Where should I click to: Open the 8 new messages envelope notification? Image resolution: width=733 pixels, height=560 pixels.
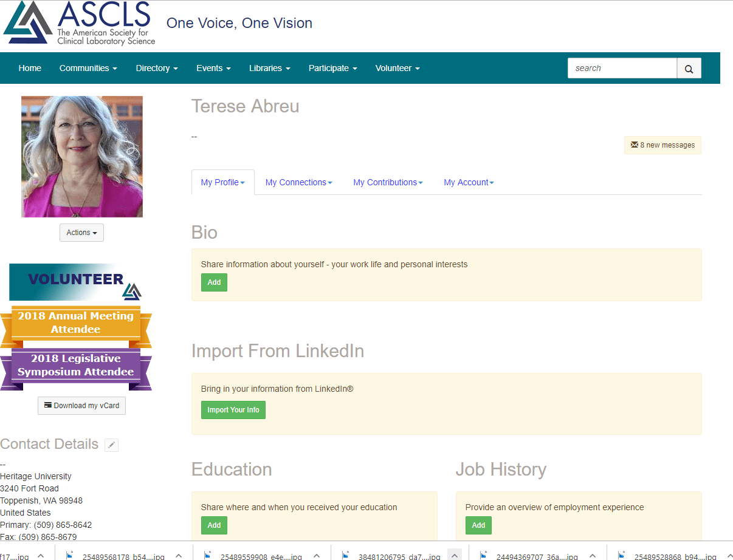coord(662,145)
